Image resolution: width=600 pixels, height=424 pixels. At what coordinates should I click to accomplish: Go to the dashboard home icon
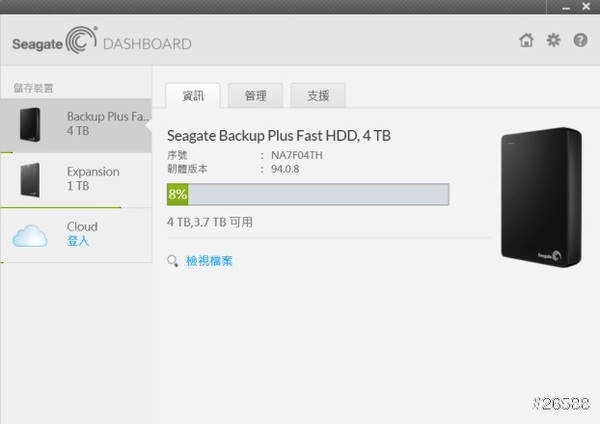[526, 41]
